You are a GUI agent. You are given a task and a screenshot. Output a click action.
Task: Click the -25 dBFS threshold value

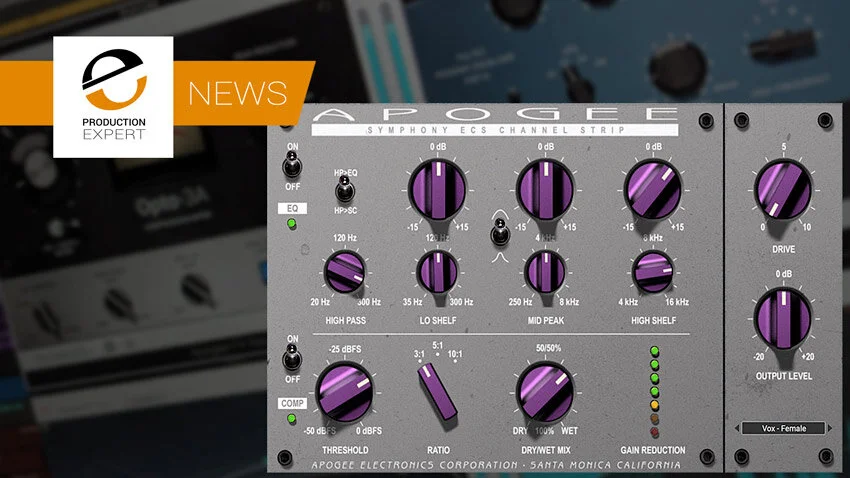[x=344, y=350]
